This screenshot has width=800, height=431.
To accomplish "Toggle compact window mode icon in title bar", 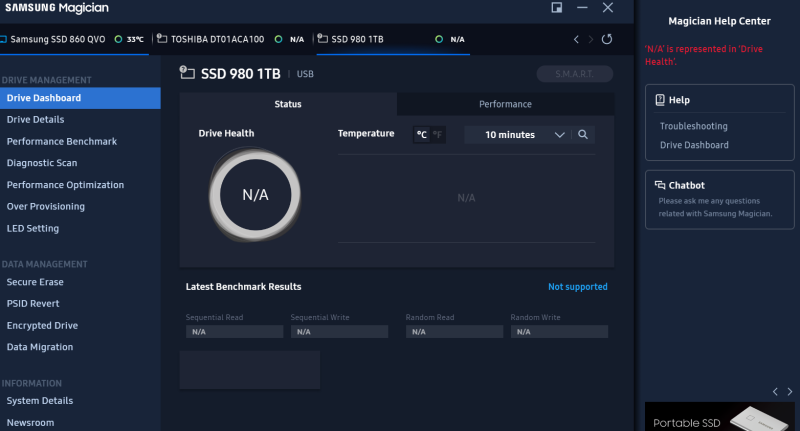I will click(557, 8).
